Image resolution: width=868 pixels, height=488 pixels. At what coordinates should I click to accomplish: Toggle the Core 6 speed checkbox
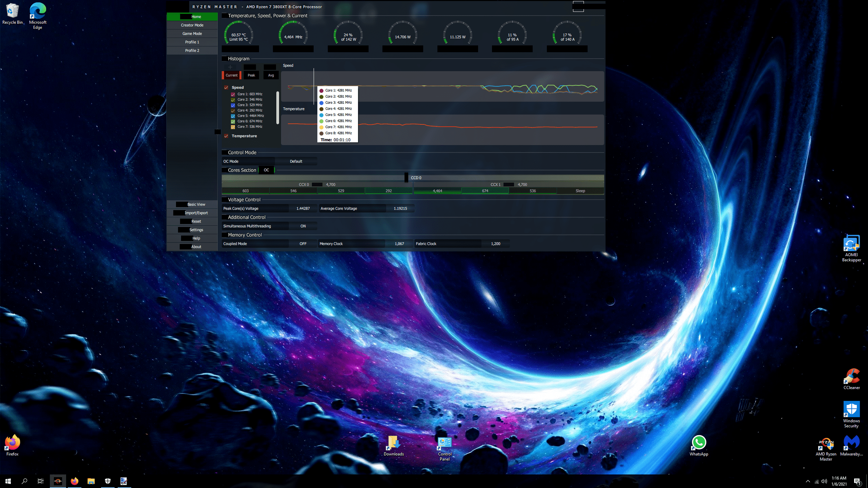[233, 121]
